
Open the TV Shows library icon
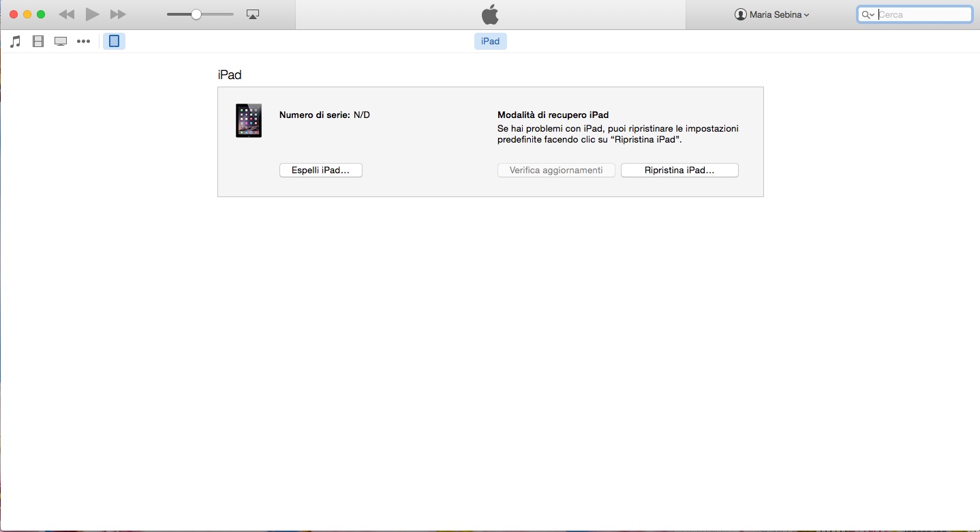point(61,42)
